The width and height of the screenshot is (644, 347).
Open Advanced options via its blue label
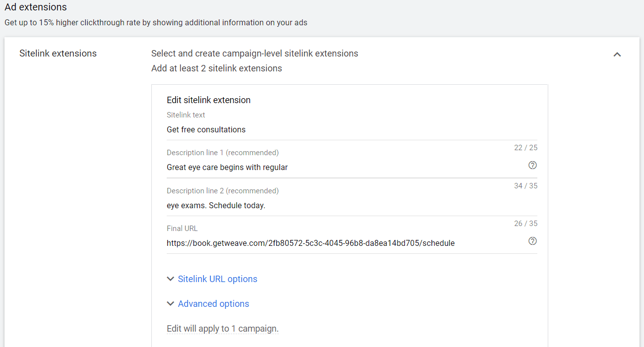coord(213,303)
